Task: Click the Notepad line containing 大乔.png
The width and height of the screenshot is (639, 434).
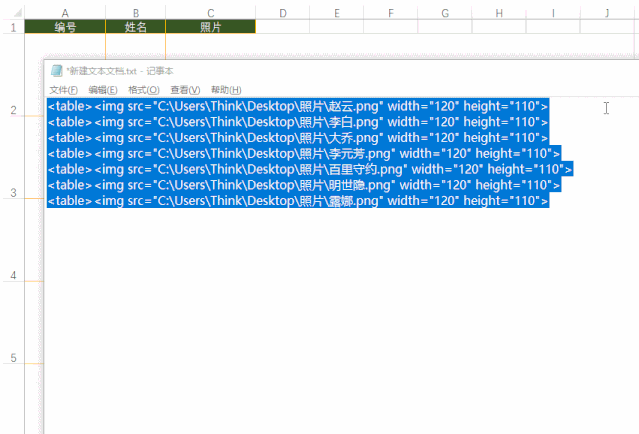Action: (x=298, y=138)
